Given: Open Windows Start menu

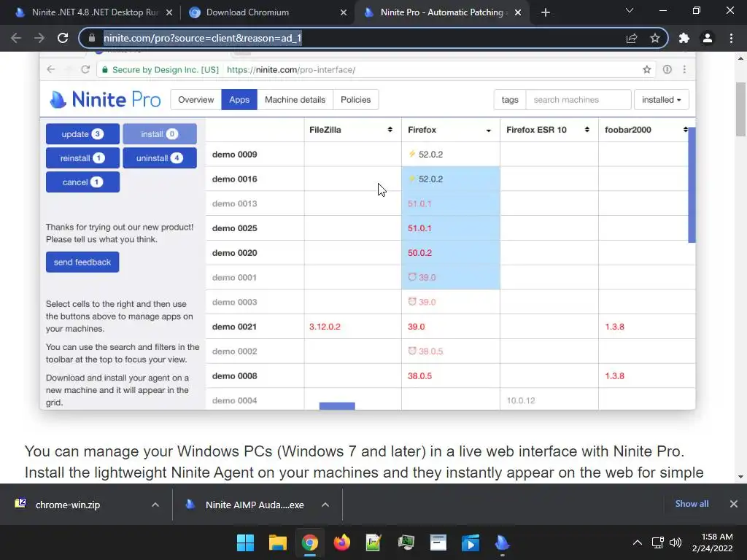Looking at the screenshot, I should [x=245, y=542].
